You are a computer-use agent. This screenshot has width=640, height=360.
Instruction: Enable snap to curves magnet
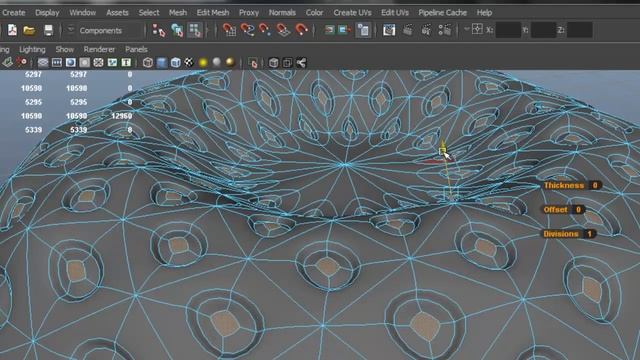[247, 30]
